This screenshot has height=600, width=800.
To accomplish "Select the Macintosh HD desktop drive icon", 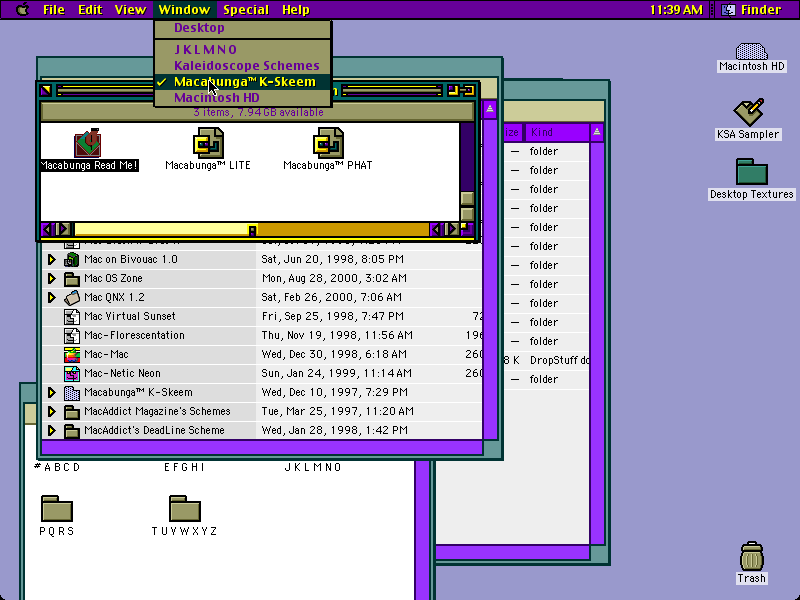I will [752, 52].
